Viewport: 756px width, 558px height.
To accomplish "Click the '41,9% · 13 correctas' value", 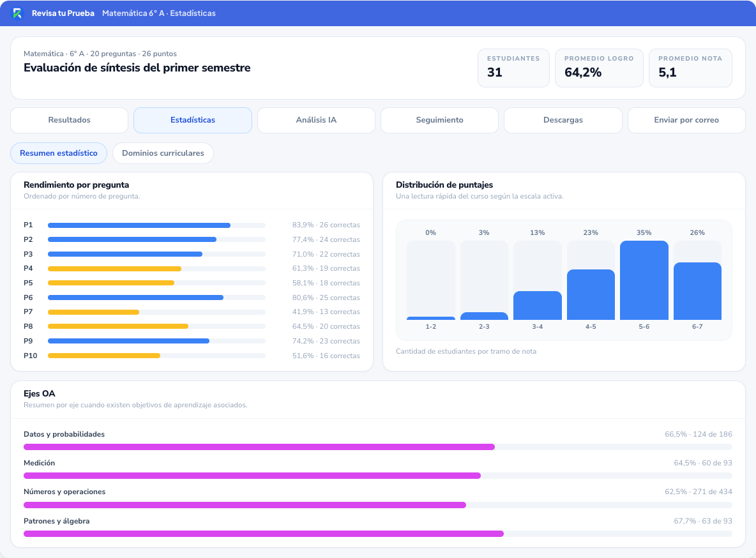I will [x=326, y=312].
